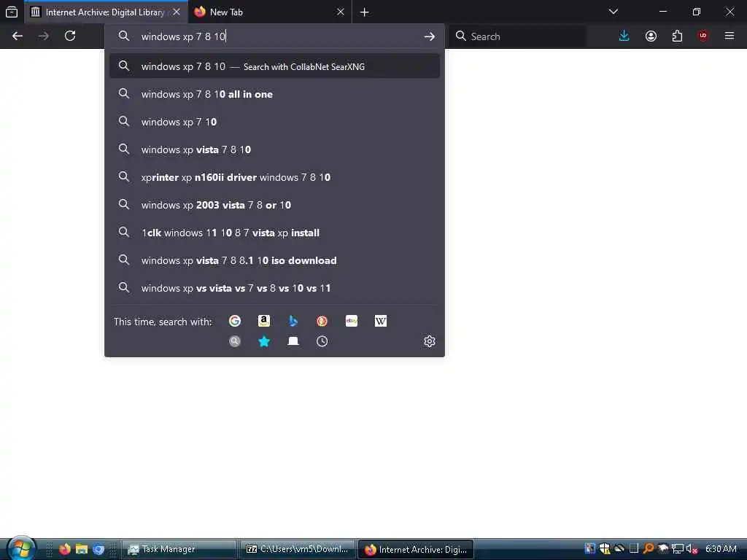Close the New Tab tab
This screenshot has height=560, width=747.
point(340,12)
